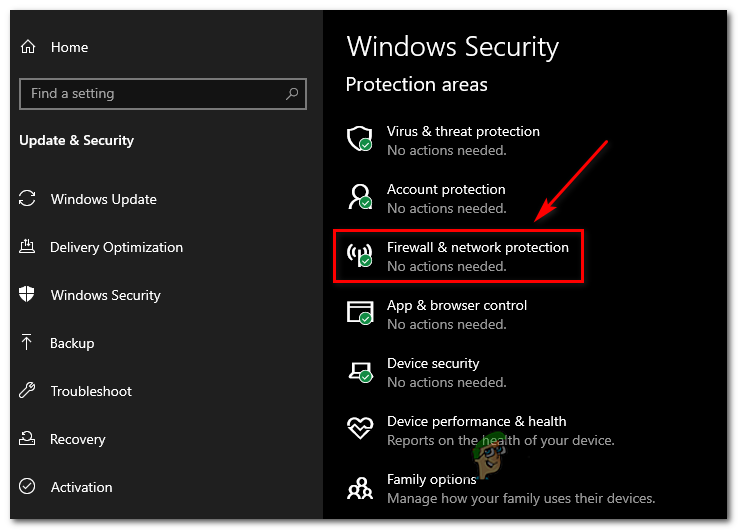This screenshot has height=530, width=738.
Task: Click the Activation checkmark icon
Action: click(x=28, y=487)
